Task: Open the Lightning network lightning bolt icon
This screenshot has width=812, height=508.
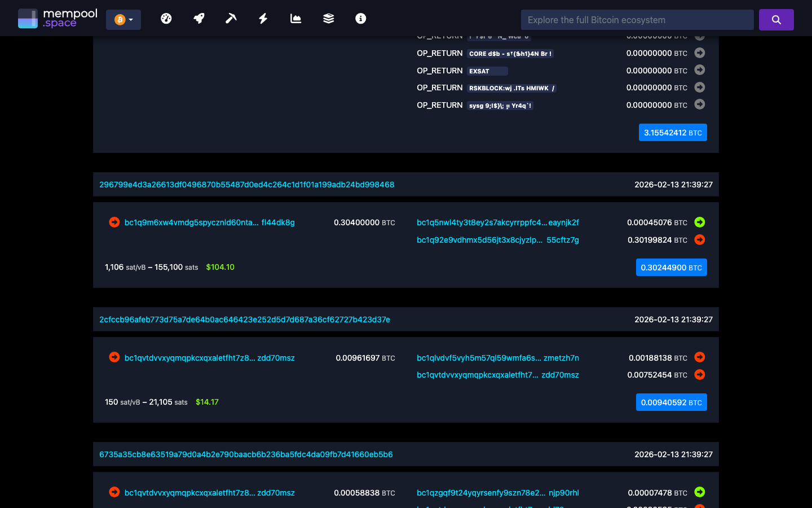Action: (263, 18)
